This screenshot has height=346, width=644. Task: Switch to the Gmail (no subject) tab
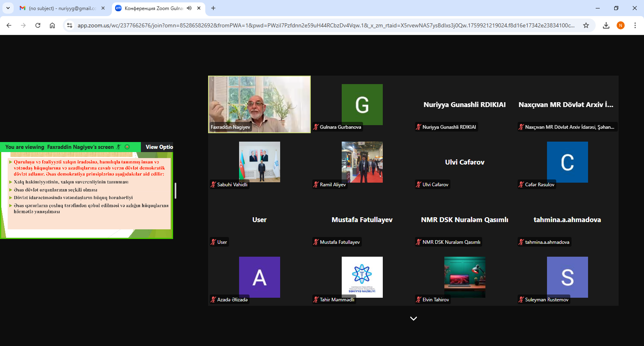[x=60, y=8]
